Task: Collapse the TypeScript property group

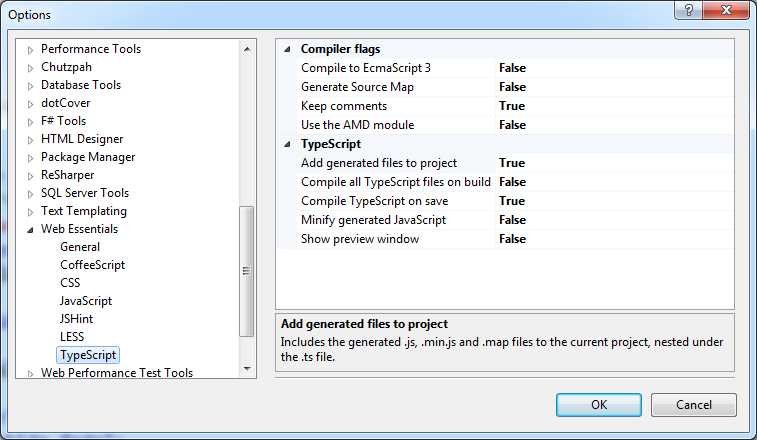Action: (287, 144)
